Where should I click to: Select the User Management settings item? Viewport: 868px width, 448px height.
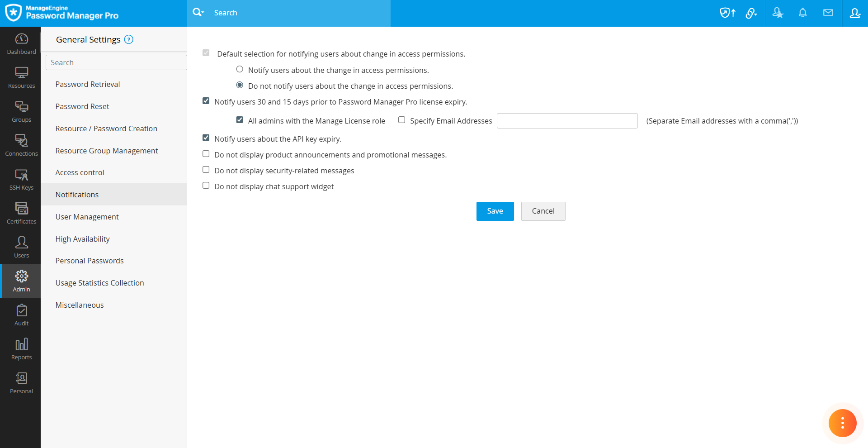point(87,217)
